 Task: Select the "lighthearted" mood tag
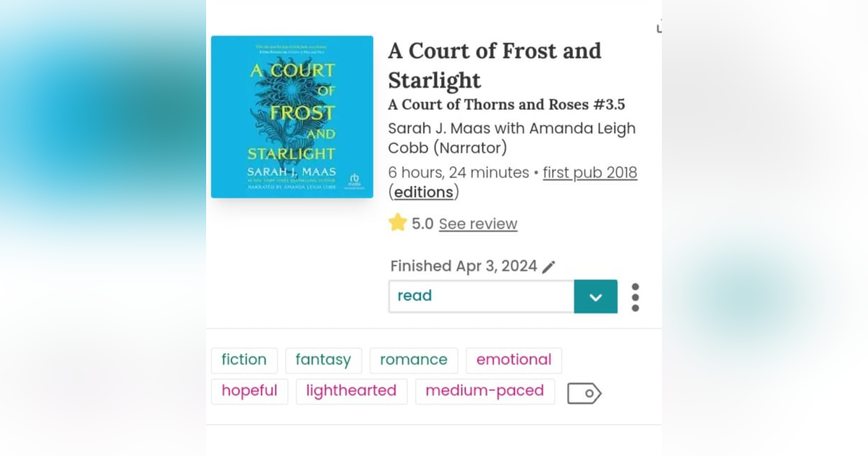[x=351, y=391]
